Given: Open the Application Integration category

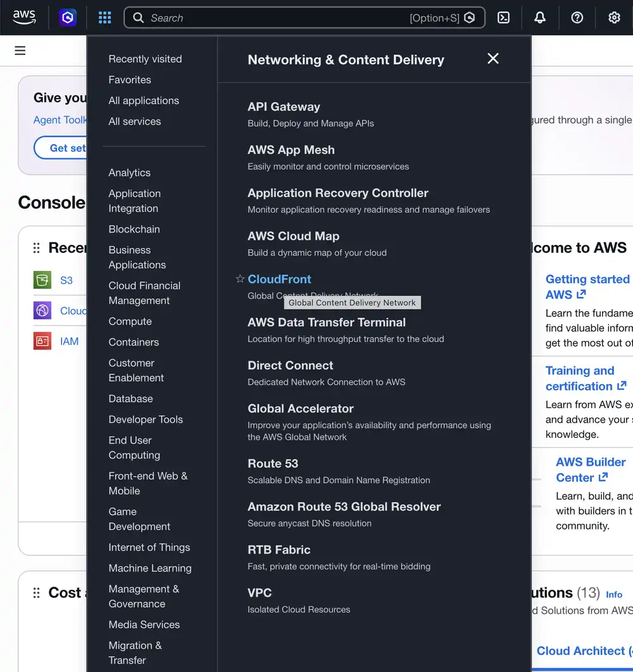Looking at the screenshot, I should (135, 201).
